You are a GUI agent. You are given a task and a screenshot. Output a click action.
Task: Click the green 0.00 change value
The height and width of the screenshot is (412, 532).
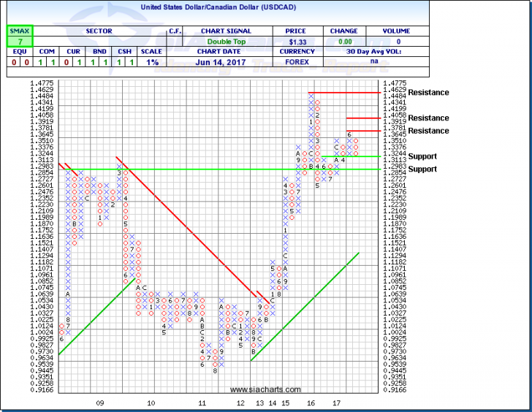coord(343,42)
